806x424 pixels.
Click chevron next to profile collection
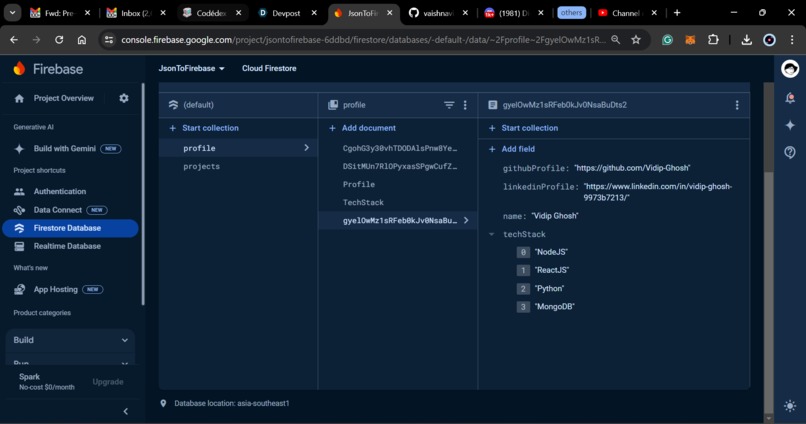coord(306,148)
